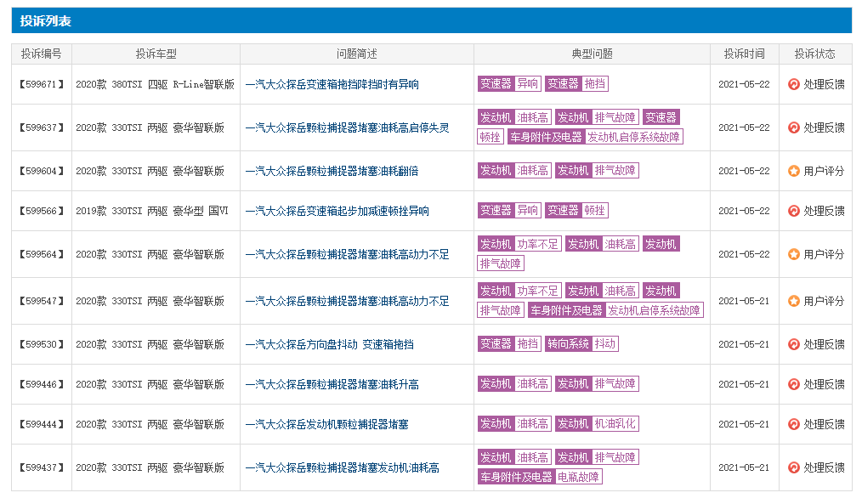The image size is (862, 504).
Task: Click model 2019款 330TSI 两驱 豪华型 国VI
Action: pos(152,211)
